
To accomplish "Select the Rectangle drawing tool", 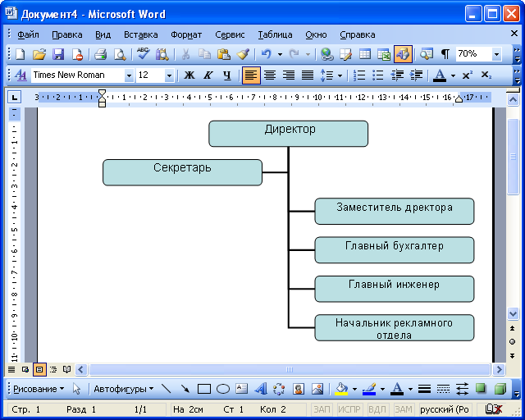I will point(204,389).
